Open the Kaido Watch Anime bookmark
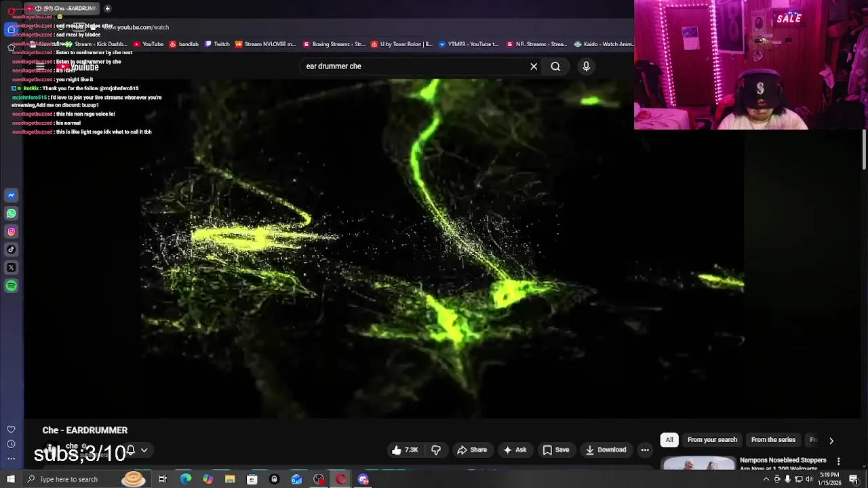The image size is (868, 488). pos(604,44)
